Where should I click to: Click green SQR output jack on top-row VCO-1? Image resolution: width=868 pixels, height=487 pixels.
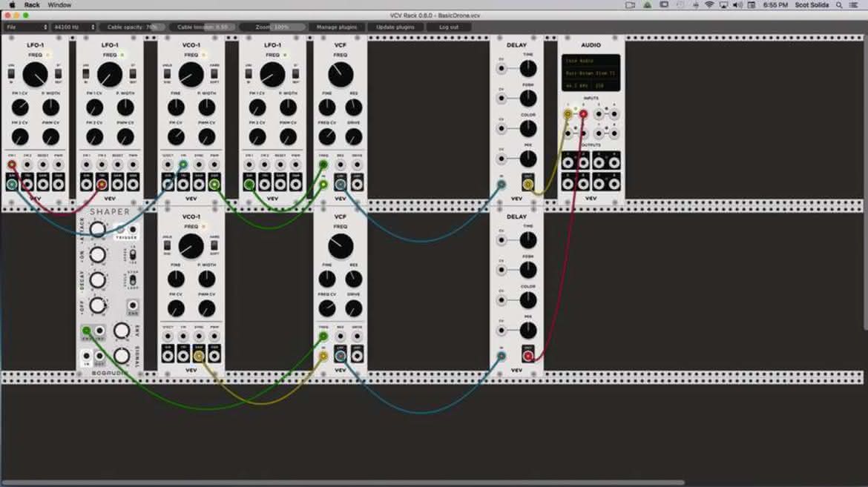tap(214, 185)
